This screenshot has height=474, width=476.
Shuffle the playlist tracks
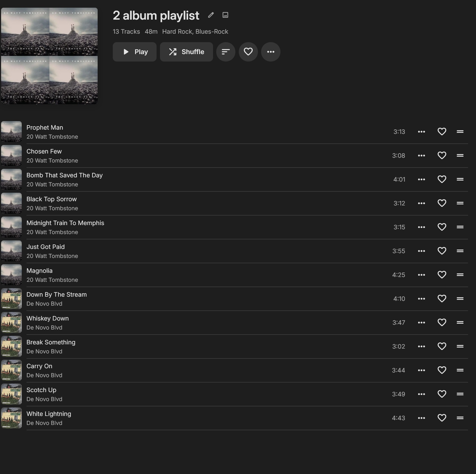186,52
